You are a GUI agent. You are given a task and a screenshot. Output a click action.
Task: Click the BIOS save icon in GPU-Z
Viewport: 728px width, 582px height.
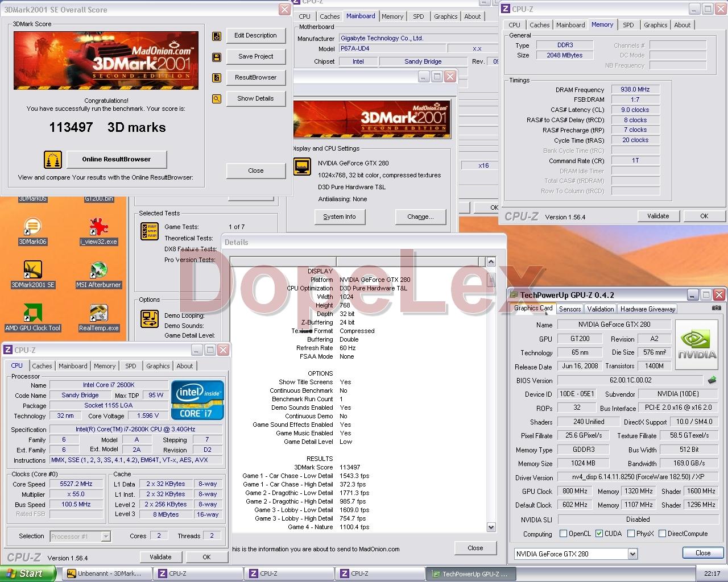coord(712,380)
